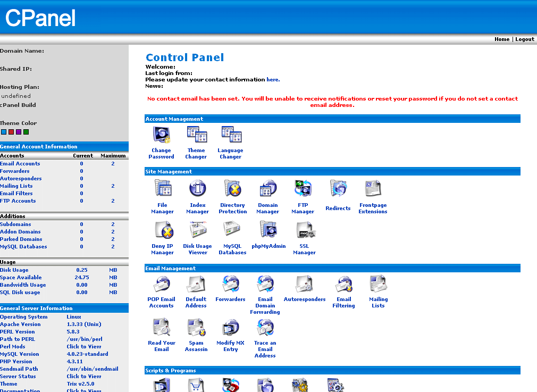Launch the phpMyAdmin icon
The width and height of the screenshot is (537, 392).
(x=268, y=230)
